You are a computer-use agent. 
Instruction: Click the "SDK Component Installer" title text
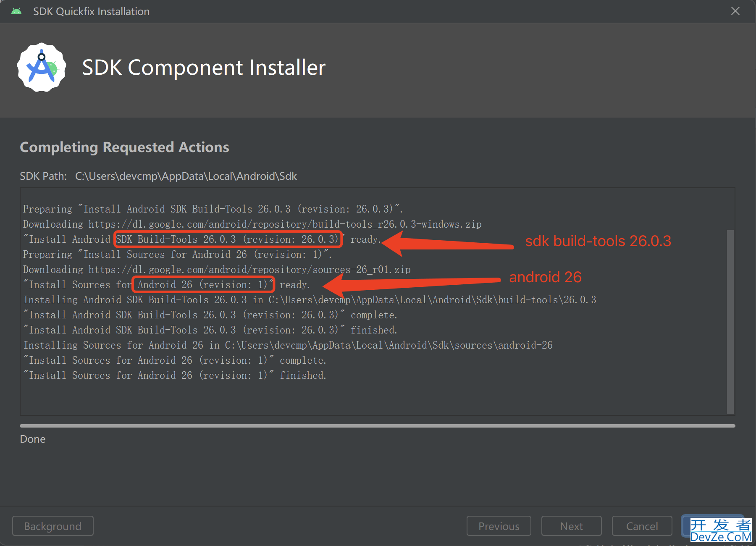pyautogui.click(x=204, y=68)
